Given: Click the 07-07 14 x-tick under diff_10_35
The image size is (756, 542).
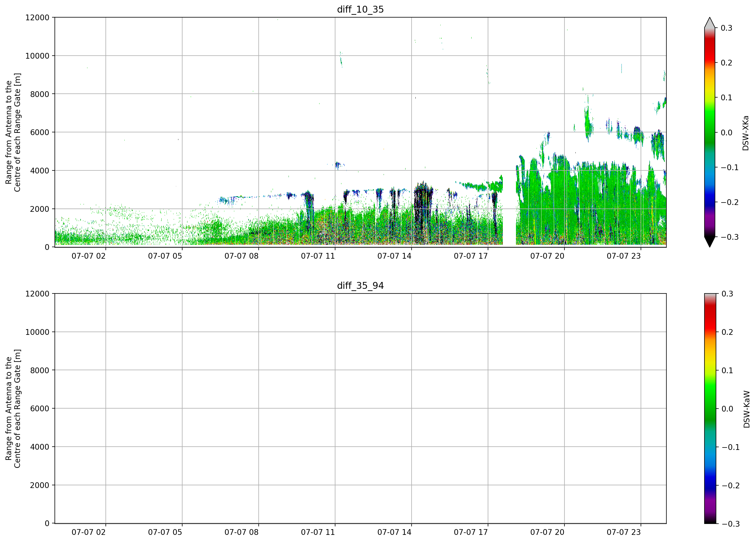Looking at the screenshot, I should tap(394, 256).
